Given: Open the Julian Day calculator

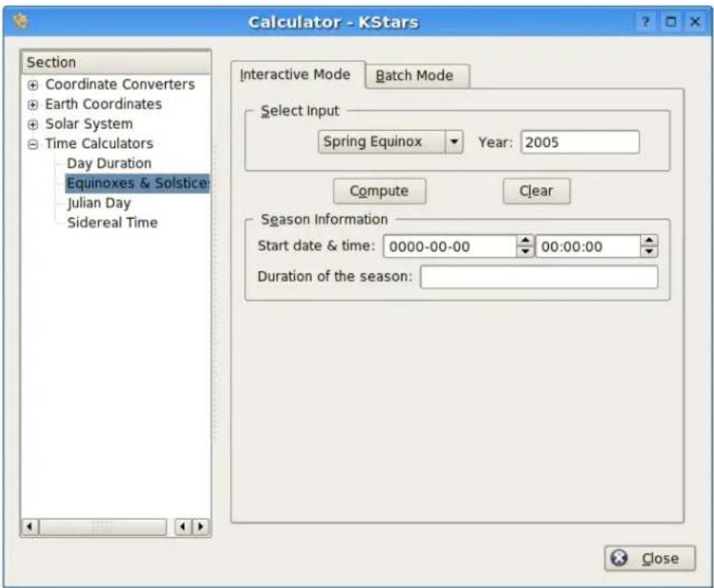Looking at the screenshot, I should pyautogui.click(x=99, y=203).
